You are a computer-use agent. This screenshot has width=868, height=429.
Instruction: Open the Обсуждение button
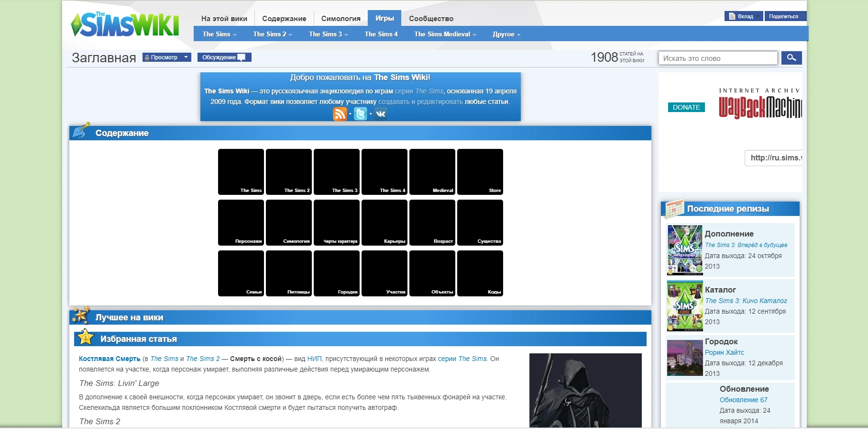[224, 57]
